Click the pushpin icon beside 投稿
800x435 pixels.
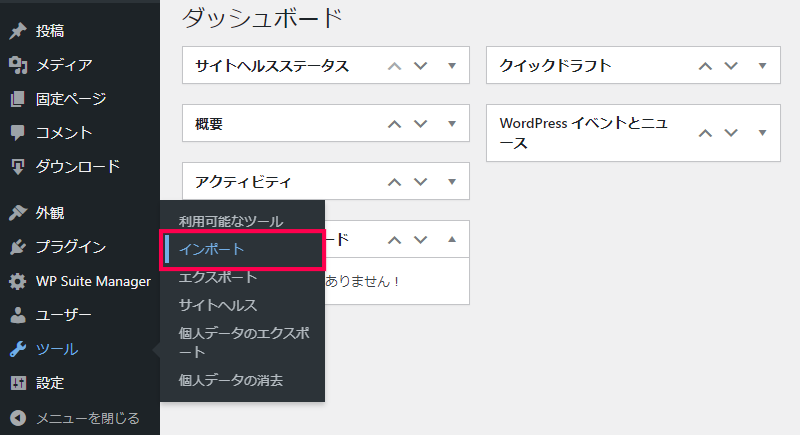[x=18, y=31]
